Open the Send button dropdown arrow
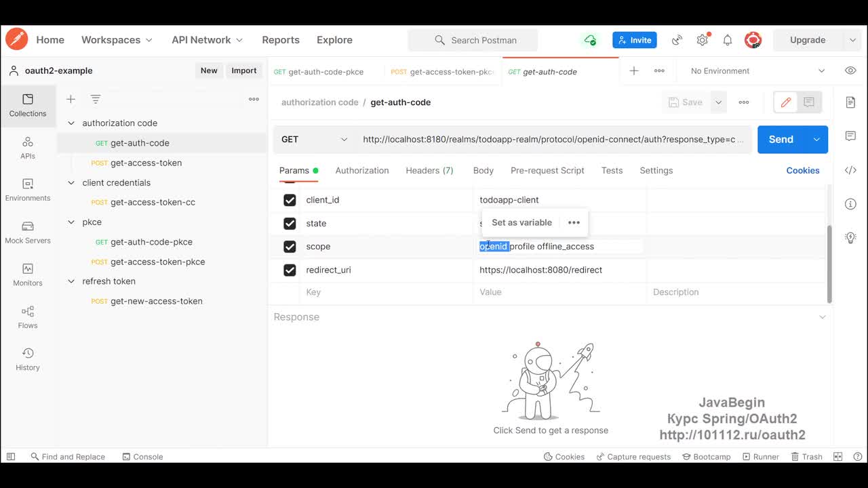Viewport: 868px width, 488px height. click(x=816, y=140)
